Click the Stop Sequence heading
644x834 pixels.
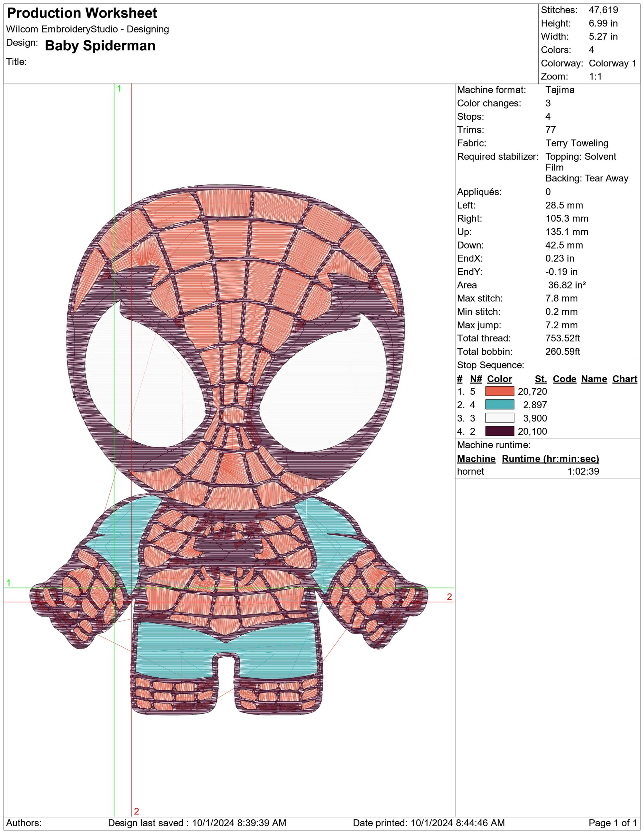pos(491,365)
